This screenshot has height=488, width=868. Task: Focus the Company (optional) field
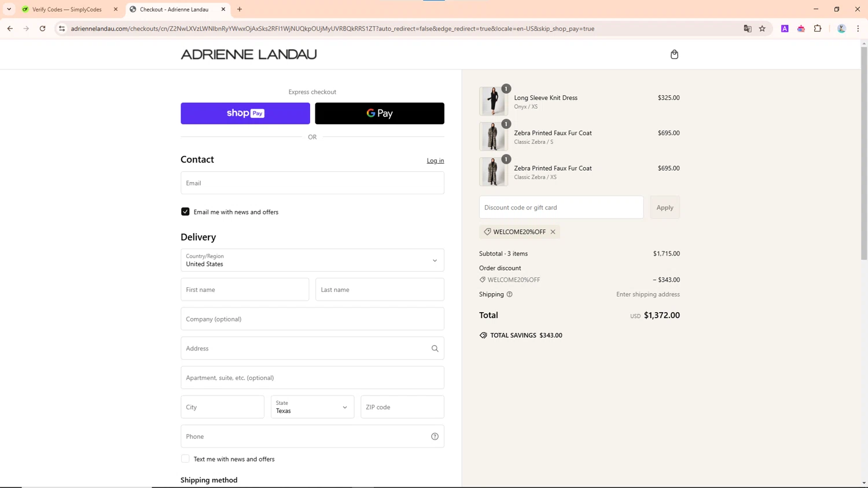tap(312, 319)
